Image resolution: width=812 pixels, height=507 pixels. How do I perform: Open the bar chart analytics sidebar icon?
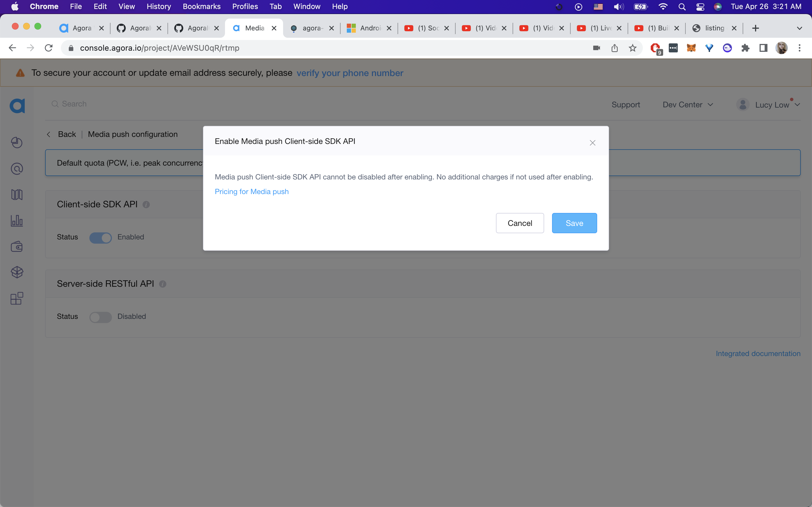click(x=17, y=221)
